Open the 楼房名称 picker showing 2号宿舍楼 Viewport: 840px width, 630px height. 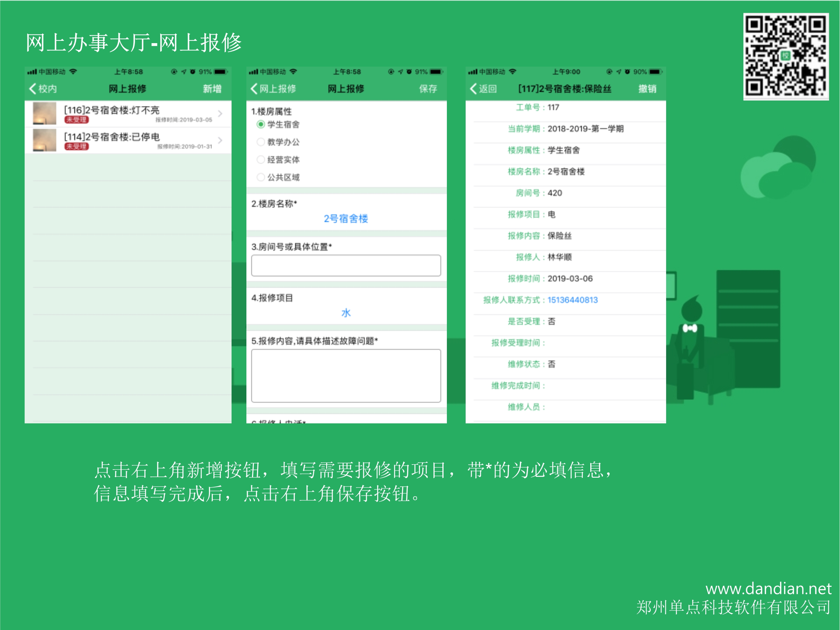click(x=346, y=219)
